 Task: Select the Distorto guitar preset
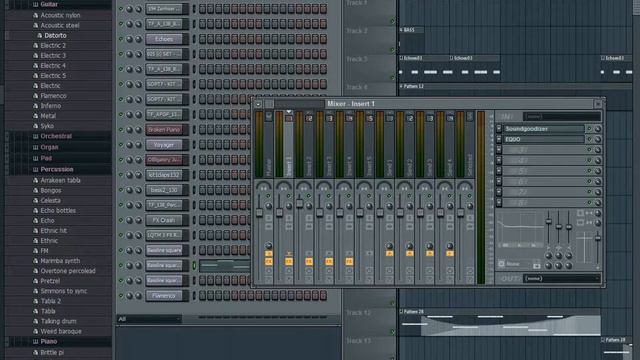[55, 36]
